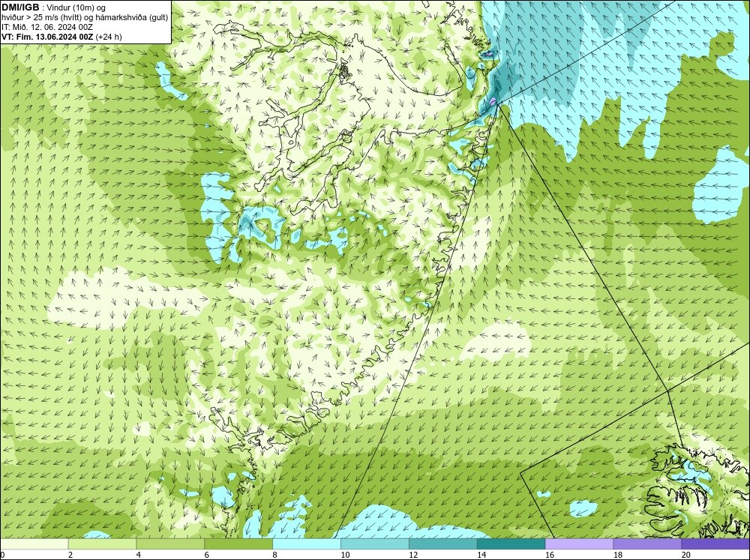The image size is (750, 560).
Task: Select the legend swatch above 20 m/s
Action: click(715, 544)
